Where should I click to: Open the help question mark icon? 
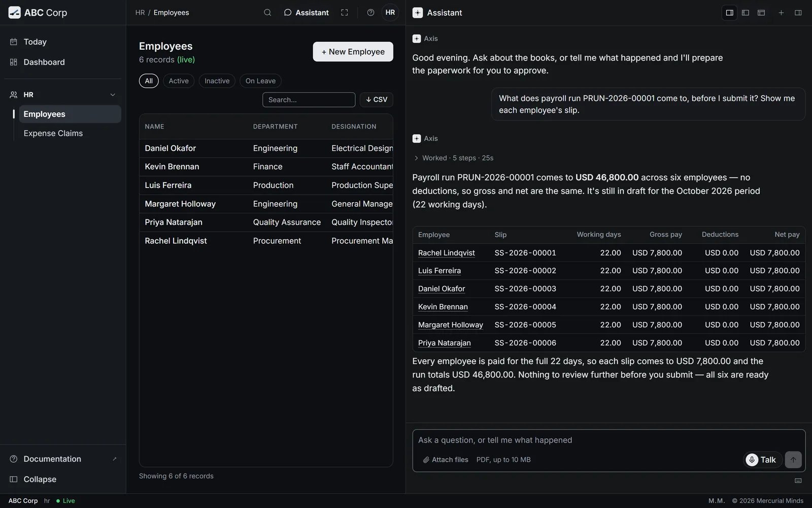(x=370, y=13)
